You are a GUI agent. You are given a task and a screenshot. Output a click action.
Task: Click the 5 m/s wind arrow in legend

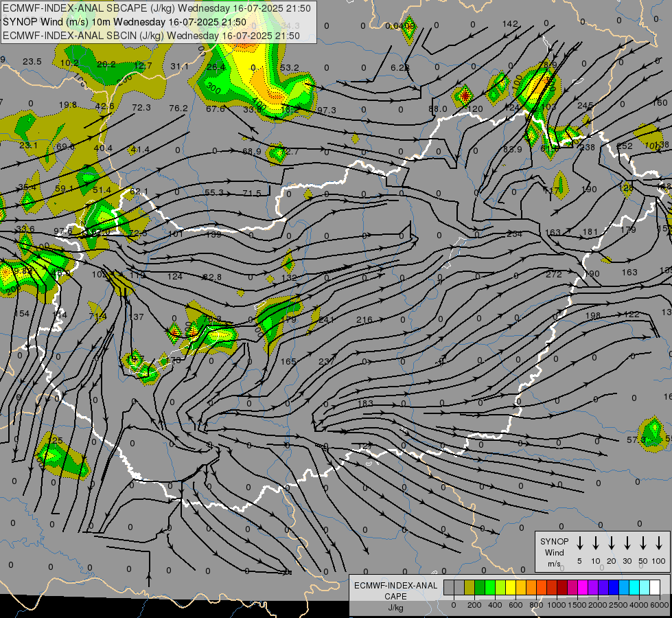click(580, 543)
